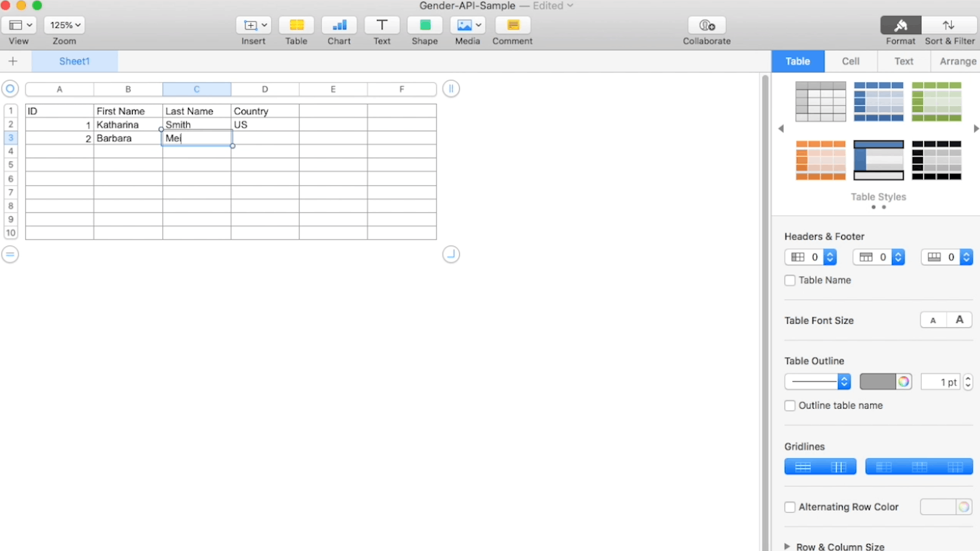Select row 3 header
980x551 pixels.
point(11,138)
